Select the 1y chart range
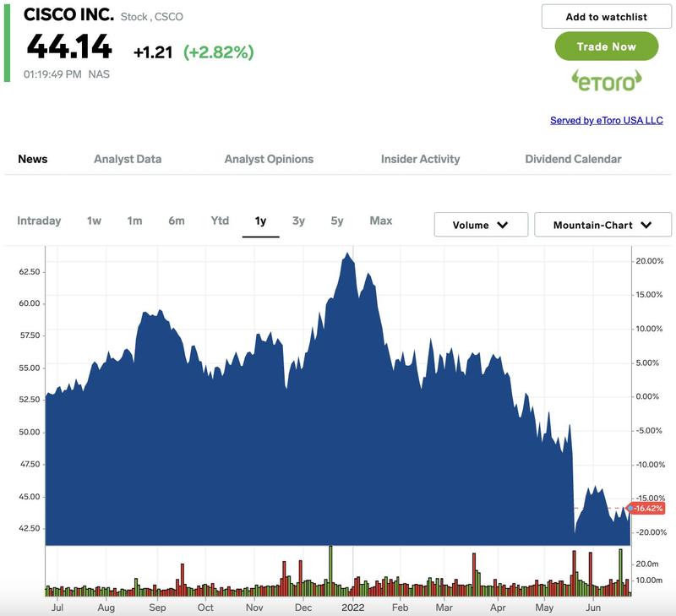 [260, 221]
